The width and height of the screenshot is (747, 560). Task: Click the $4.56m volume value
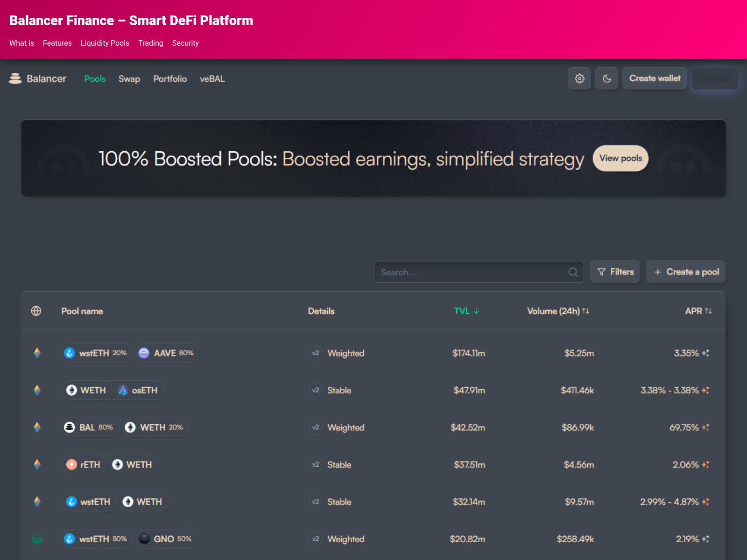click(x=579, y=465)
